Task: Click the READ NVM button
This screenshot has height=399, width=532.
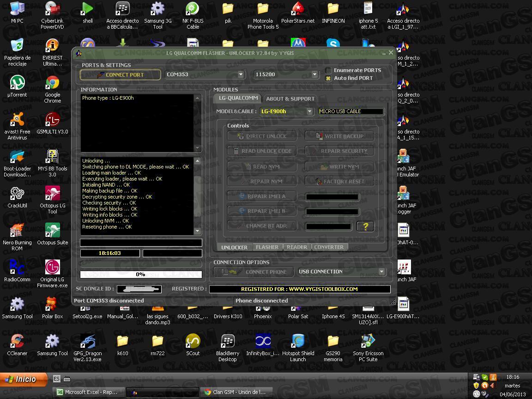Action: click(x=262, y=167)
